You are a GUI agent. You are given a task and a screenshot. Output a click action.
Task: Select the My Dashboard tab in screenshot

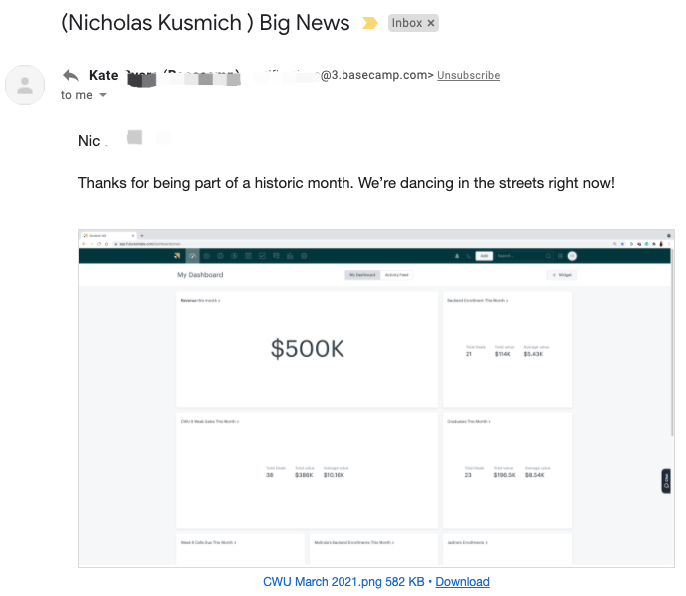tap(362, 274)
